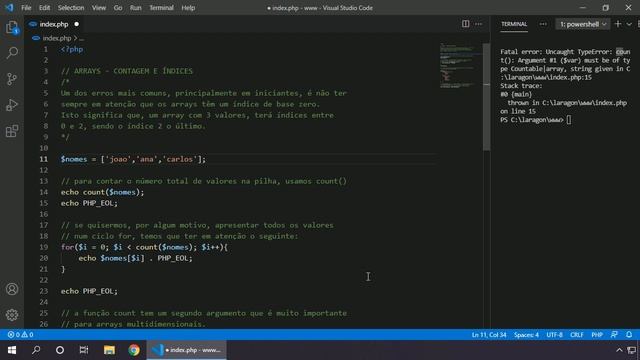Open the feedback icon in status bar
Screen dimensions: 640x360
614,335
